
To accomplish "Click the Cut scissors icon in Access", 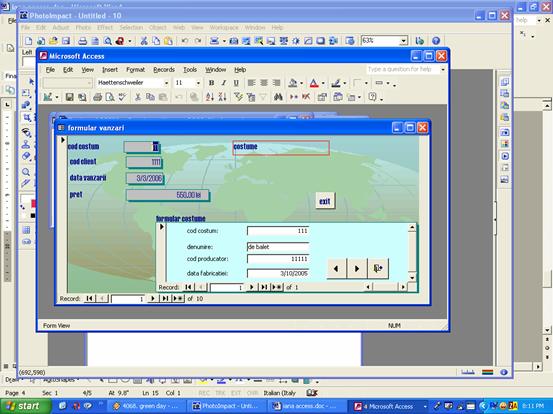I will (138, 97).
